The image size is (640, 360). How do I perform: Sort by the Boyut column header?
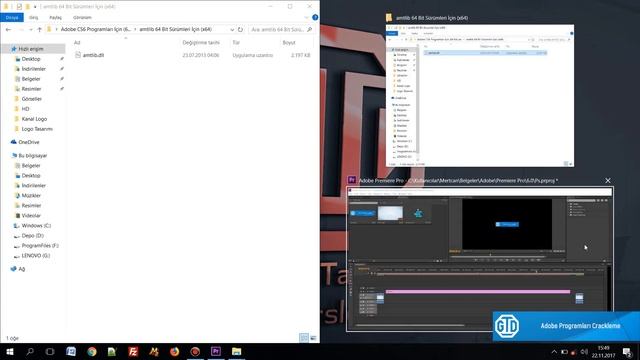[x=289, y=42]
